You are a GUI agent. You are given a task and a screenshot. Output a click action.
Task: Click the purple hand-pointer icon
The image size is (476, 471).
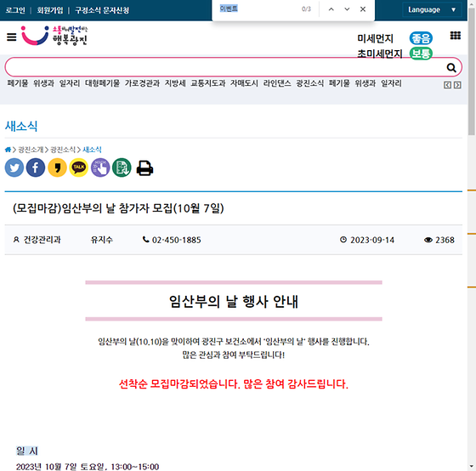100,167
